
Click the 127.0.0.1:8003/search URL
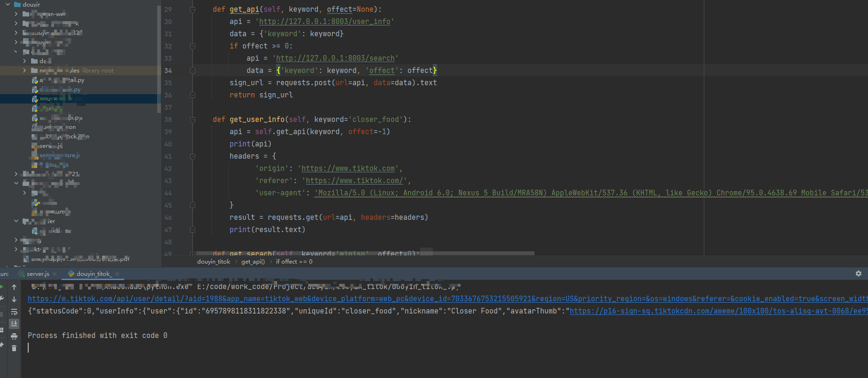click(x=335, y=58)
